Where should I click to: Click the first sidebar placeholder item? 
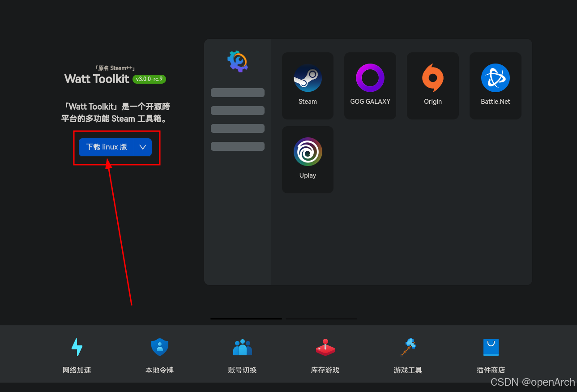point(238,93)
